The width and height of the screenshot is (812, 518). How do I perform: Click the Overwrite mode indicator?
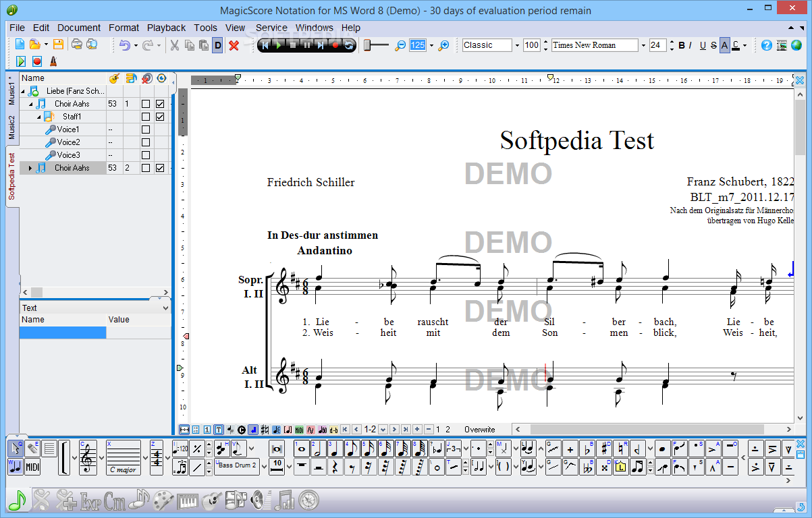click(479, 429)
